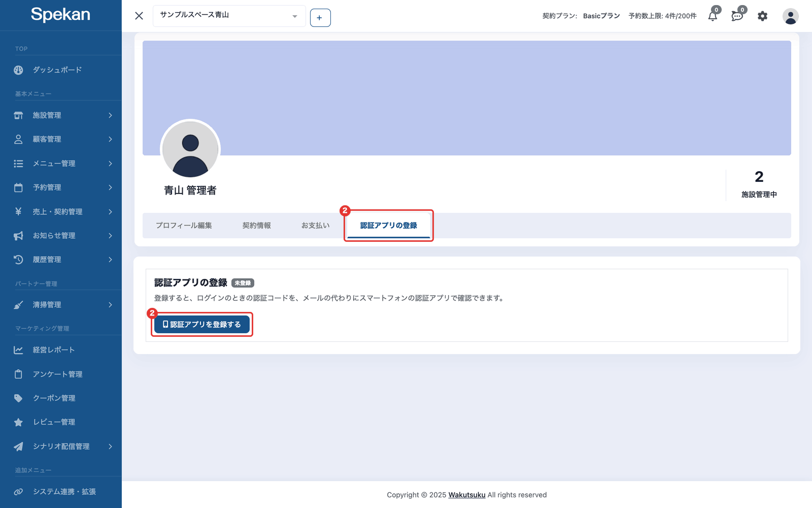Select the 認証アプリの登録 tab

click(x=389, y=226)
